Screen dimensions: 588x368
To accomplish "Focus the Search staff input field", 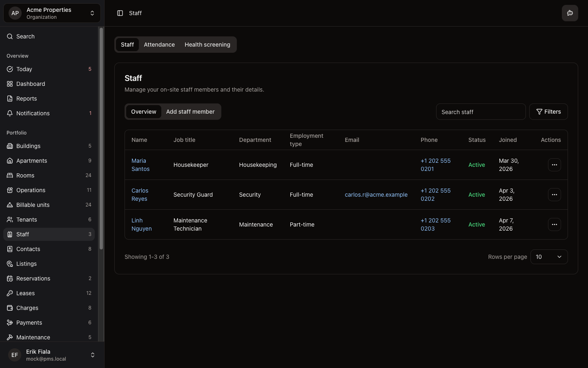I will pos(481,112).
